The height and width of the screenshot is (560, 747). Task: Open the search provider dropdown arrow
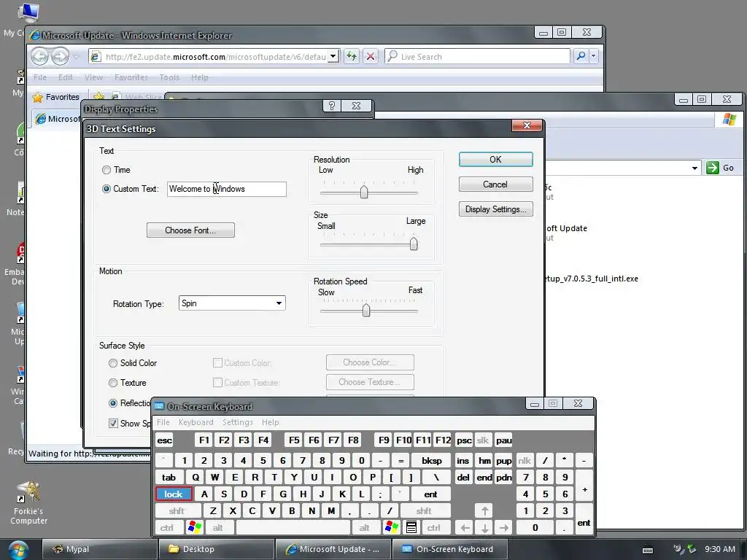594,56
